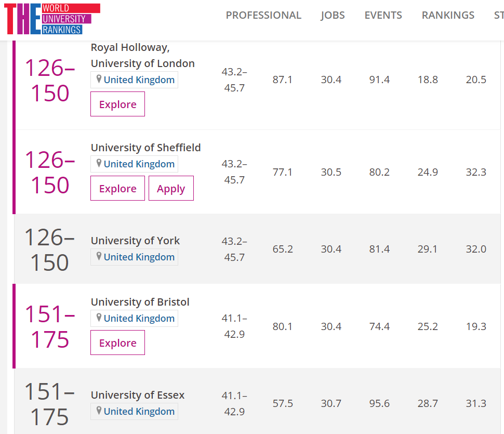Open the University of York name link

tap(135, 241)
